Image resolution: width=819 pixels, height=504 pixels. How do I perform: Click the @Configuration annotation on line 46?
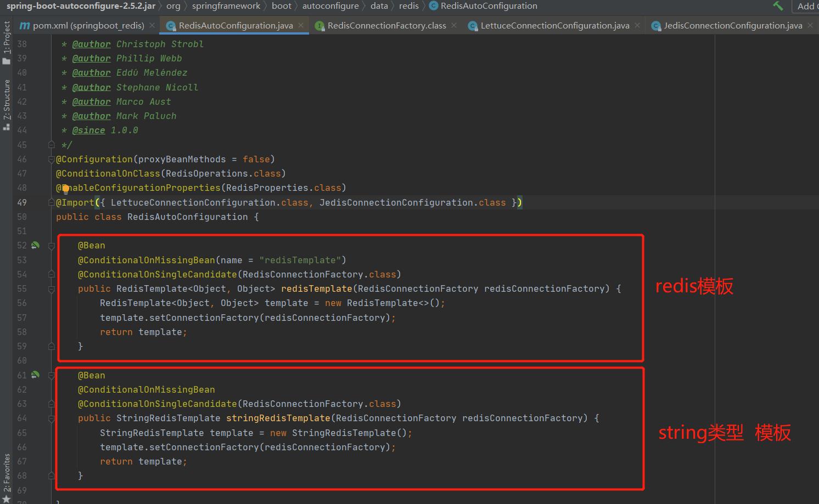(94, 159)
